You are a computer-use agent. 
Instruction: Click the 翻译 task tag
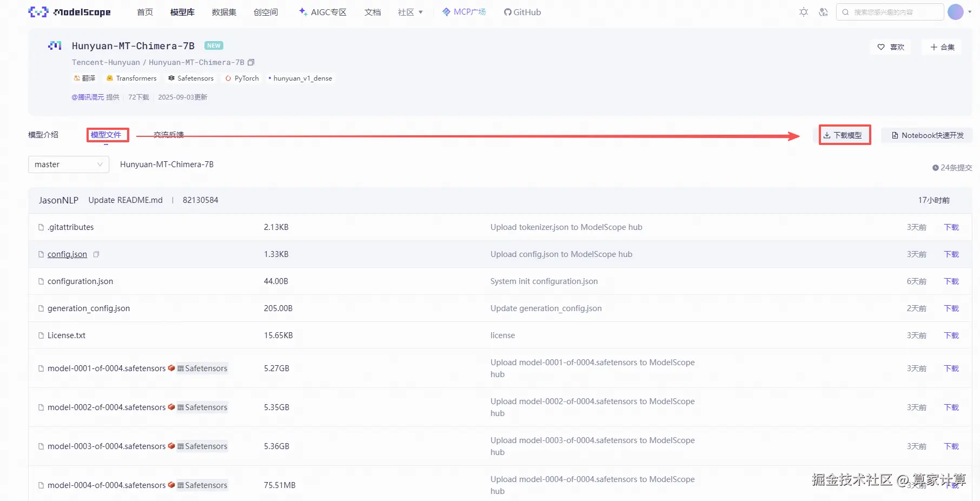pyautogui.click(x=84, y=78)
